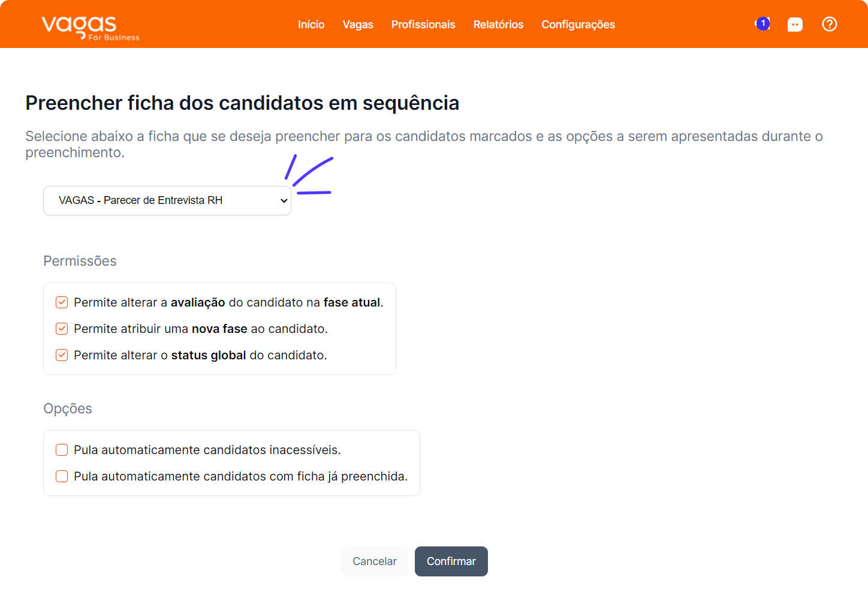Open the Parecer de Entrevista RH dropdown
Image resolution: width=868 pixels, height=595 pixels.
tap(167, 200)
